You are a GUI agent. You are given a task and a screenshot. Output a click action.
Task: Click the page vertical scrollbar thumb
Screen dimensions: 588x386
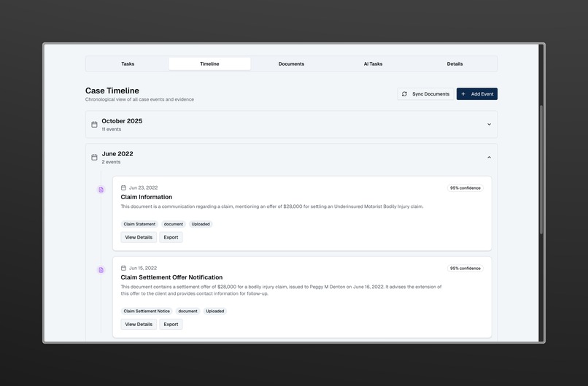coord(541,169)
